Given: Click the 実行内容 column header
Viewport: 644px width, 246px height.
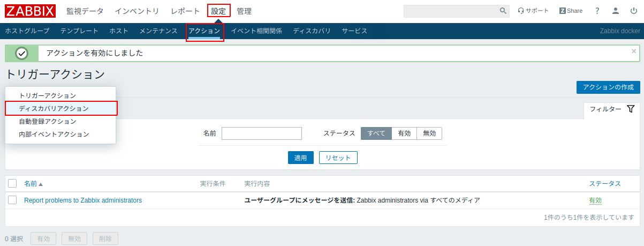Looking at the screenshot, I should [257, 183].
